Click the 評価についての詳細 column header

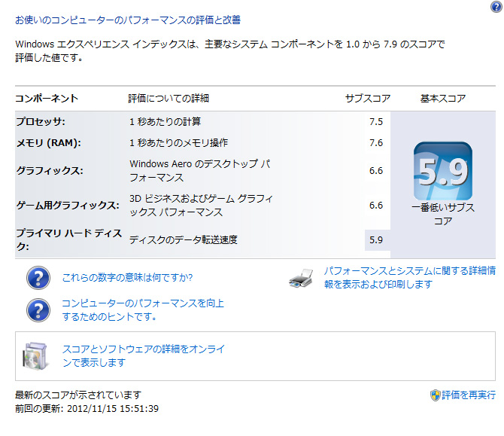[169, 98]
